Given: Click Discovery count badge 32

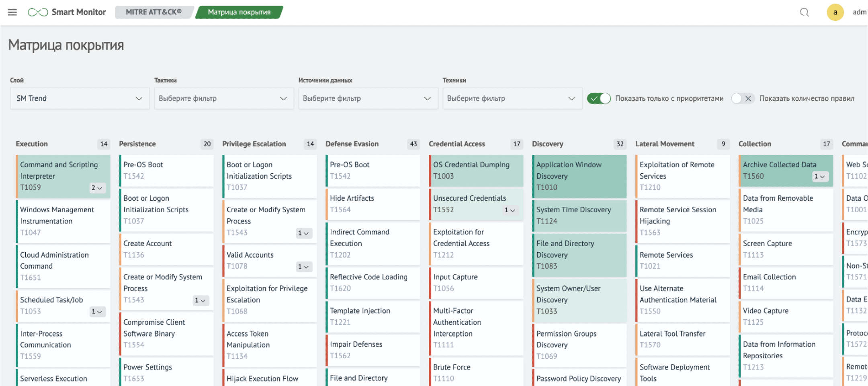Looking at the screenshot, I should [x=620, y=144].
